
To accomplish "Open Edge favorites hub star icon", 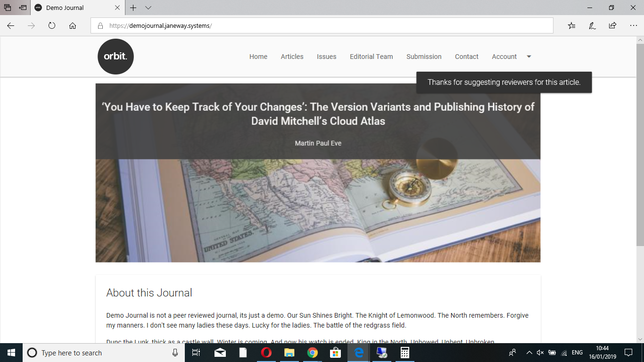I will 571,26.
